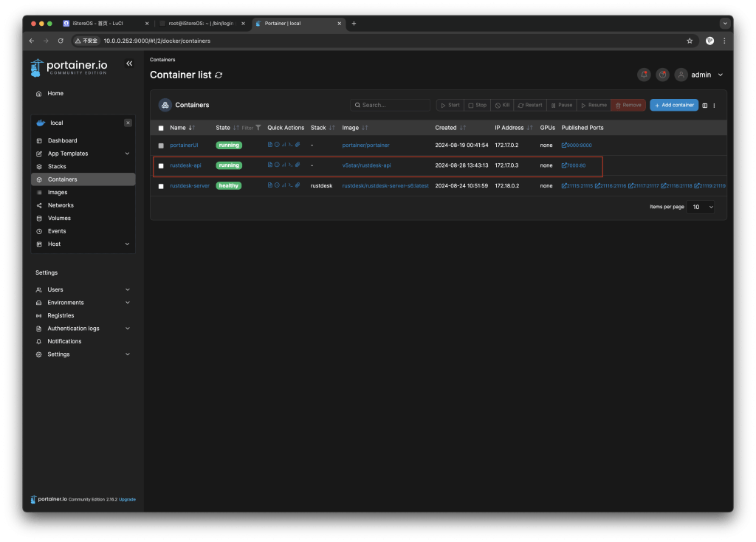
Task: Tick the checkbox for rustdesk-api container
Action: [x=161, y=165]
